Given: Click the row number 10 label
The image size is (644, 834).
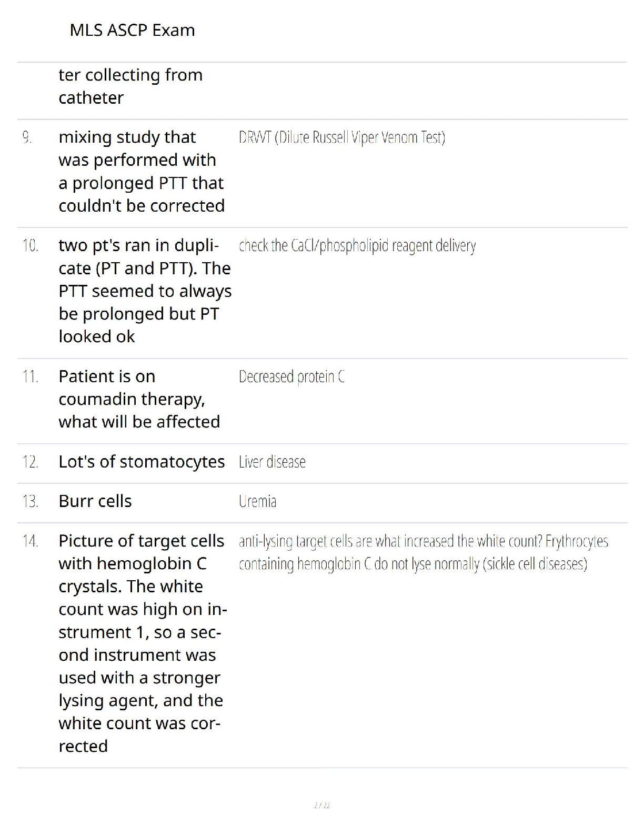Looking at the screenshot, I should 30,245.
